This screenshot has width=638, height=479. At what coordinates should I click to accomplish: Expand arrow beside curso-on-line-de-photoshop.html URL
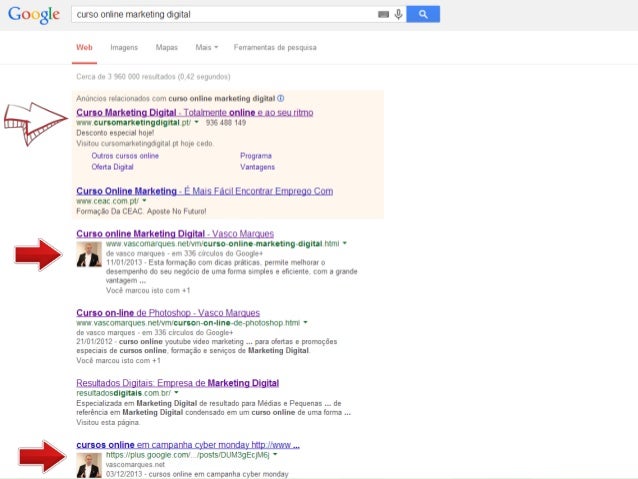[x=305, y=322]
